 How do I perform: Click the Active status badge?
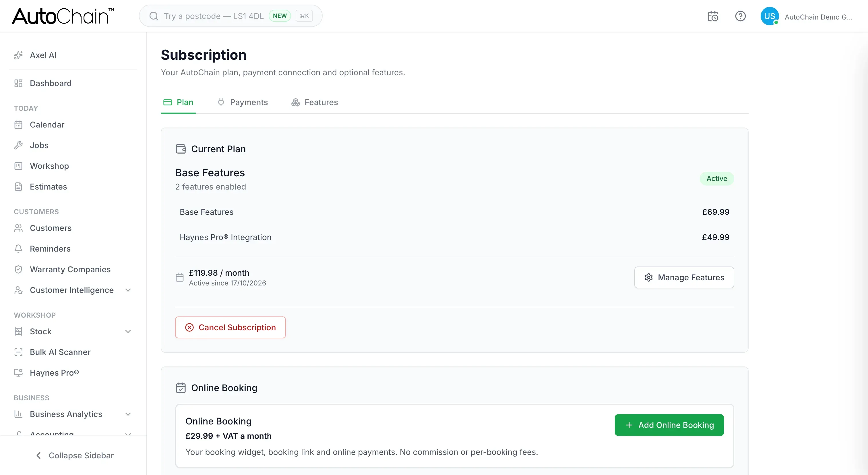click(x=717, y=179)
